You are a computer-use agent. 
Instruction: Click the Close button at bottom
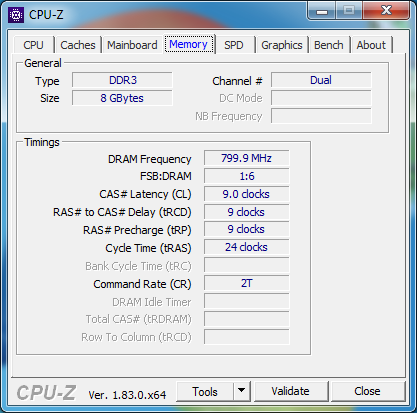(x=367, y=391)
